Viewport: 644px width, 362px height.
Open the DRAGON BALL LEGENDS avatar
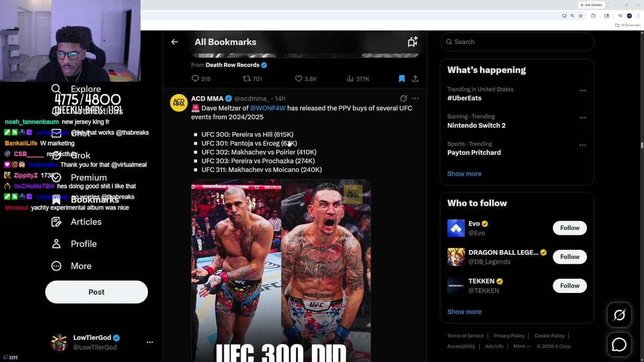point(456,257)
